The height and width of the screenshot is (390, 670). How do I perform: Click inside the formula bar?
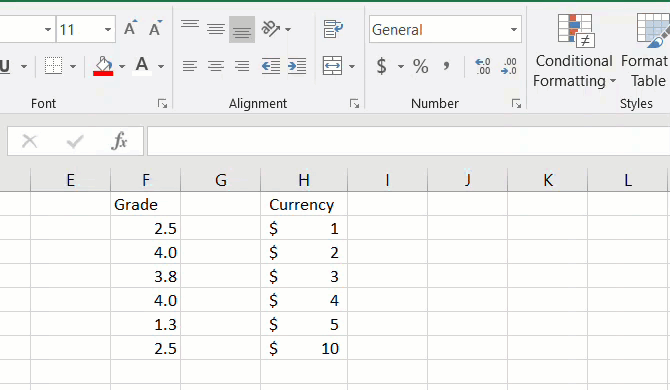click(x=408, y=141)
